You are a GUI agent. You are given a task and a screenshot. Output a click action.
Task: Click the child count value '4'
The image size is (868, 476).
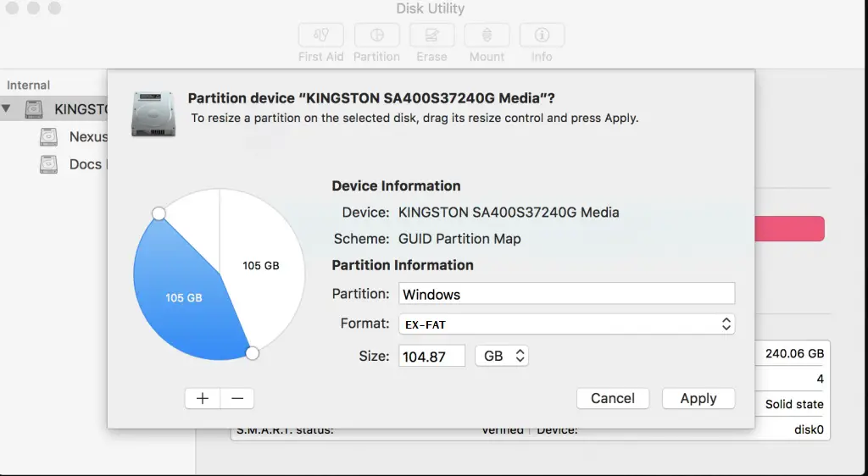coord(820,379)
